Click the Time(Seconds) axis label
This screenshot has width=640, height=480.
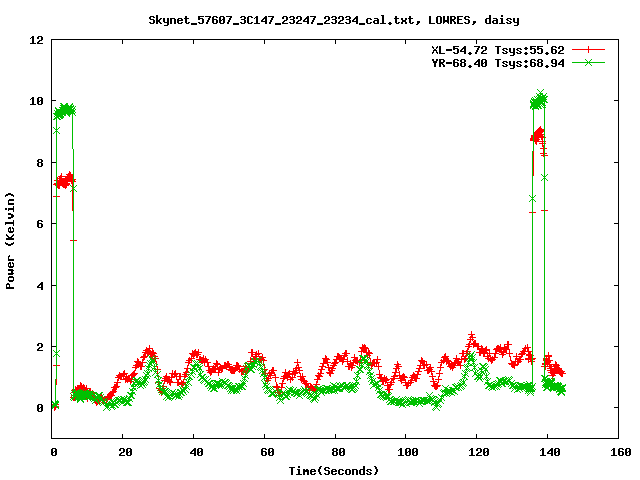(x=333, y=471)
